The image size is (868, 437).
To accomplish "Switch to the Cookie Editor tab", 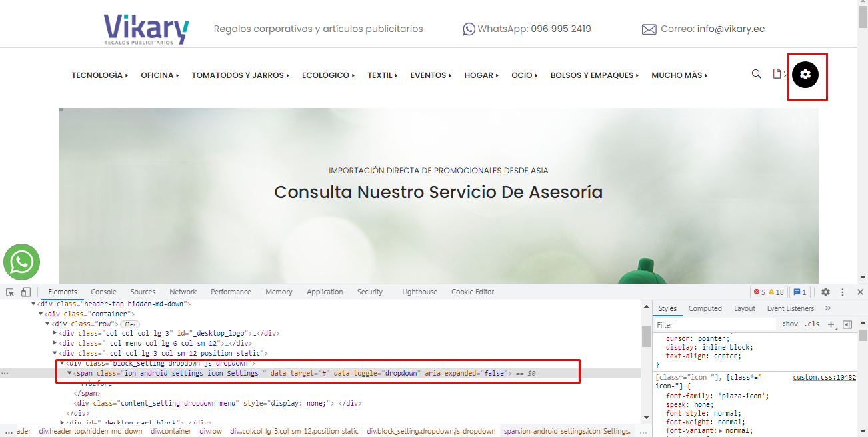I will pos(473,292).
